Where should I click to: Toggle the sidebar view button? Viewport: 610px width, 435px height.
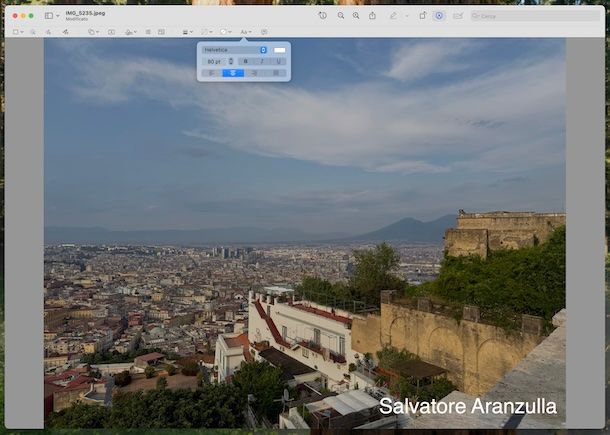49,16
